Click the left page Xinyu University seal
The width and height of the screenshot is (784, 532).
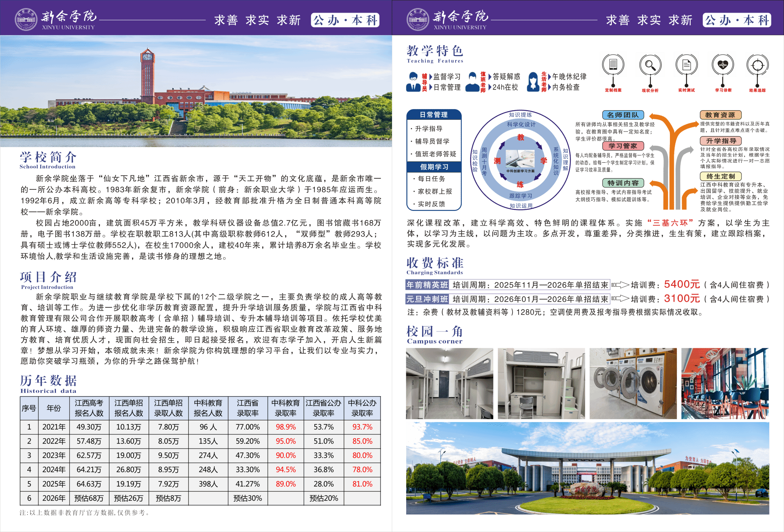(x=26, y=20)
